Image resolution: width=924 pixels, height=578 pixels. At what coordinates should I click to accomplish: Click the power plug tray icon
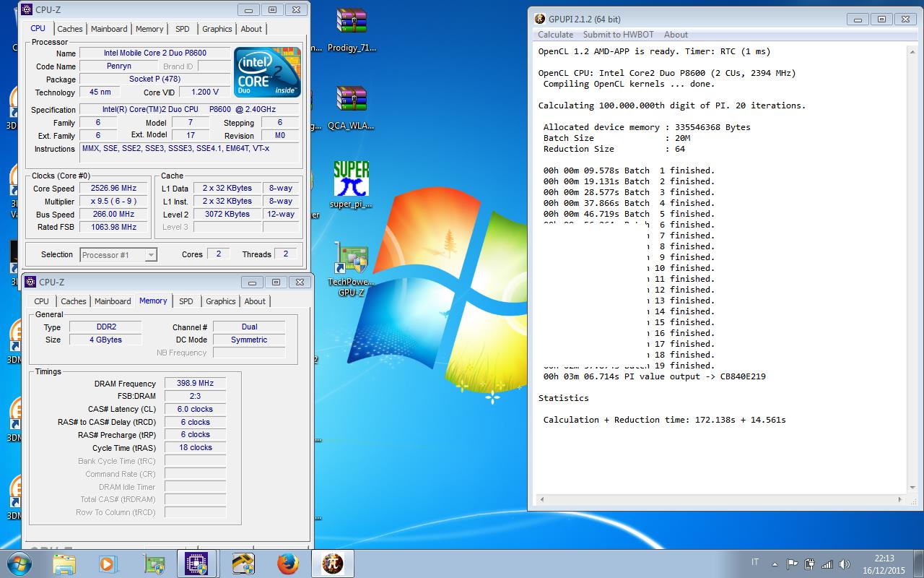pos(809,564)
